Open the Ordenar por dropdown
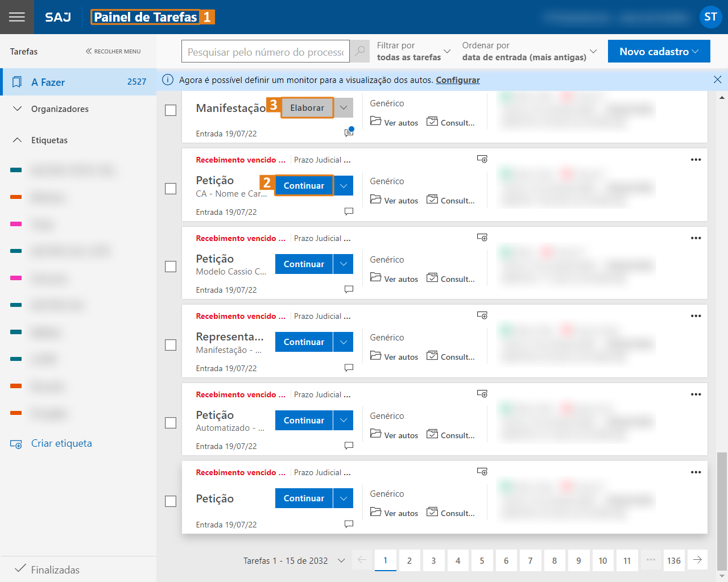 click(529, 51)
